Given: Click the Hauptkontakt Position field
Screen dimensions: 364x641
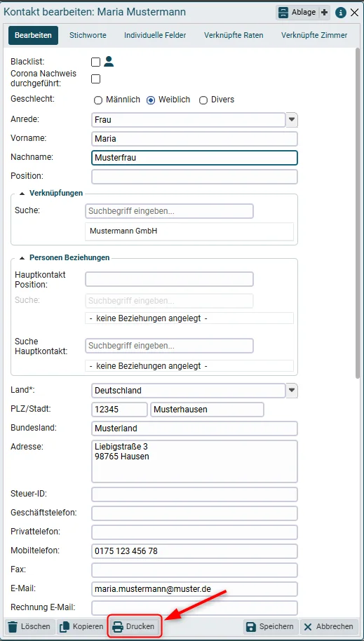Looking at the screenshot, I should pos(169,279).
